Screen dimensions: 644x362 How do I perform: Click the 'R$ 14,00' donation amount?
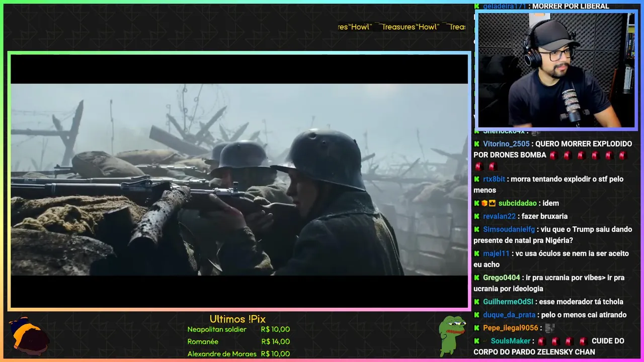click(x=276, y=341)
